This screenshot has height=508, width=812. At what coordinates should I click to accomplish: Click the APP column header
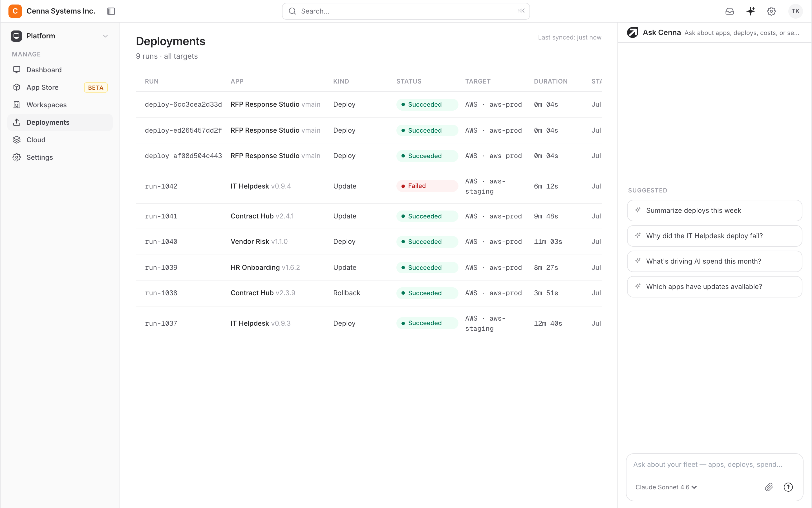coord(237,81)
